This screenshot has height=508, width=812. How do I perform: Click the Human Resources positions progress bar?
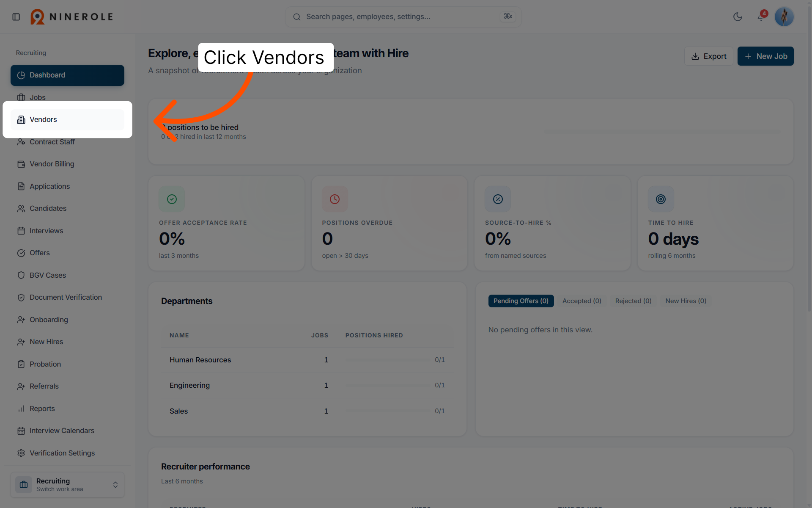coord(387,360)
